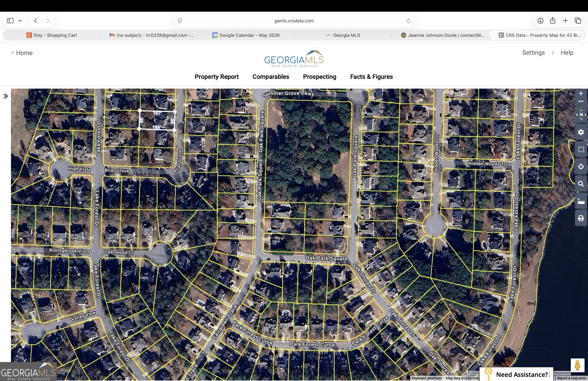Image resolution: width=588 pixels, height=381 pixels.
Task: Open the Help link
Action: pos(567,53)
